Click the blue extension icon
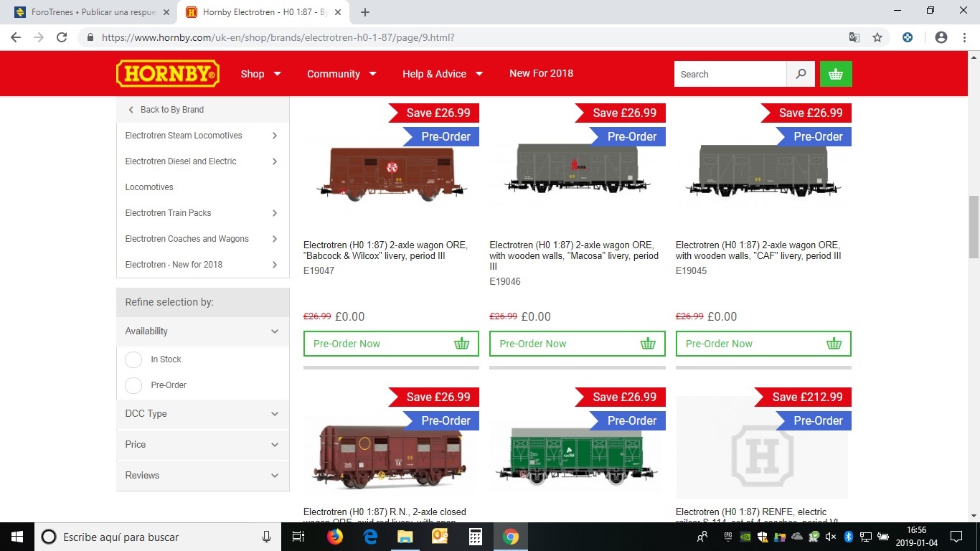Screen dimensions: 980x551 pyautogui.click(x=908, y=37)
